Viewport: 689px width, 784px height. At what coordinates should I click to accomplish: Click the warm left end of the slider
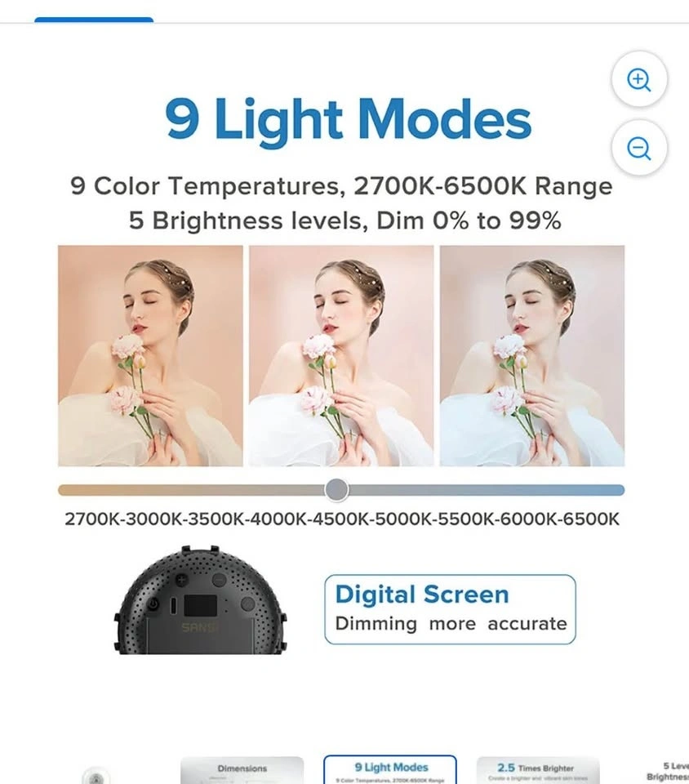pos(65,490)
